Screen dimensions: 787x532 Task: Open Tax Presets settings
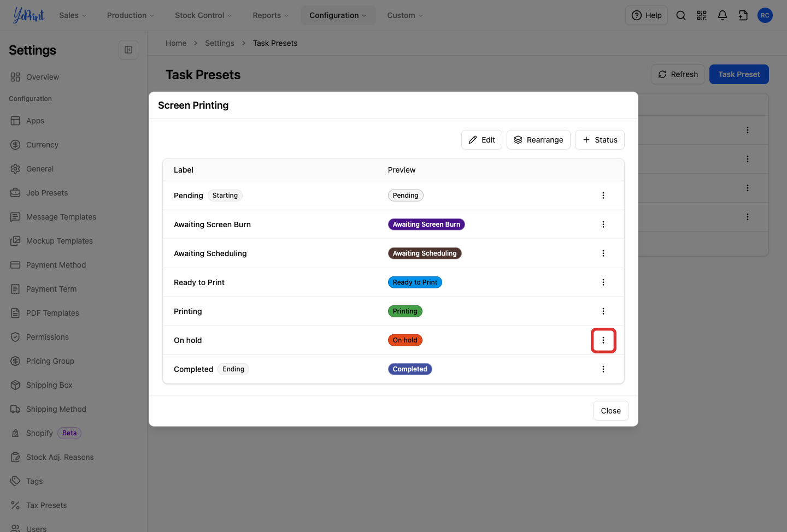coord(46,505)
